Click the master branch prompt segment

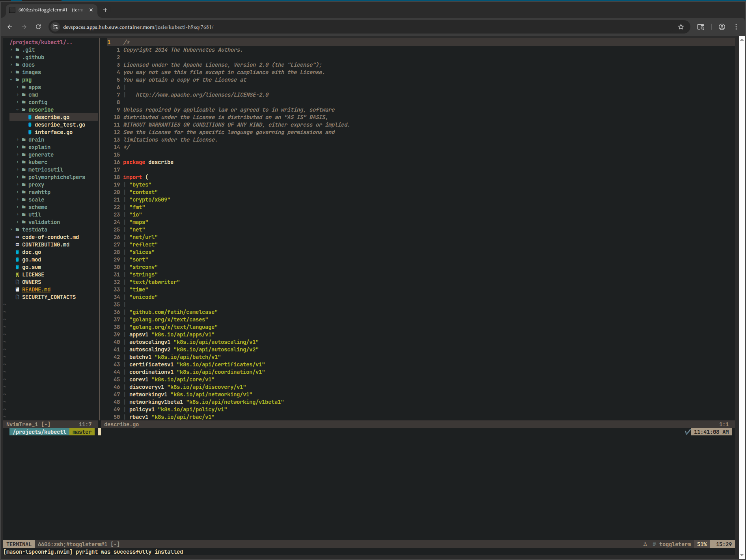tap(82, 432)
